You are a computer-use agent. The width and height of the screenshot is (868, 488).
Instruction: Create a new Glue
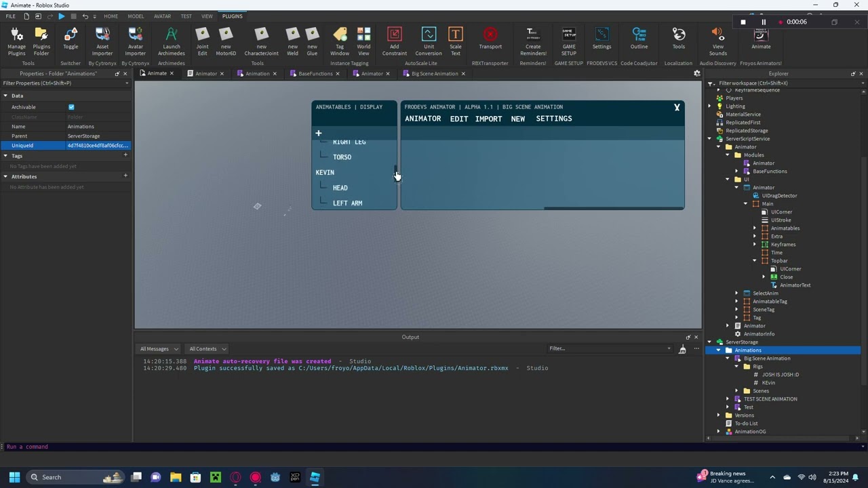(312, 42)
